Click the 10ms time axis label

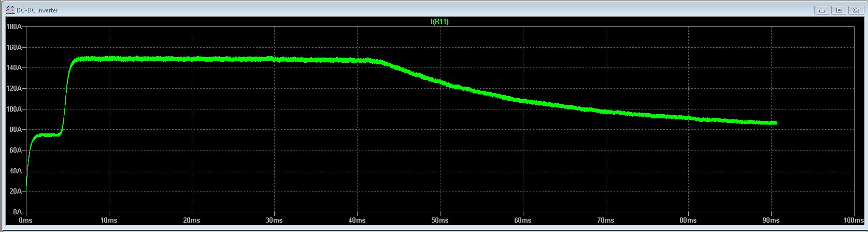click(x=109, y=221)
